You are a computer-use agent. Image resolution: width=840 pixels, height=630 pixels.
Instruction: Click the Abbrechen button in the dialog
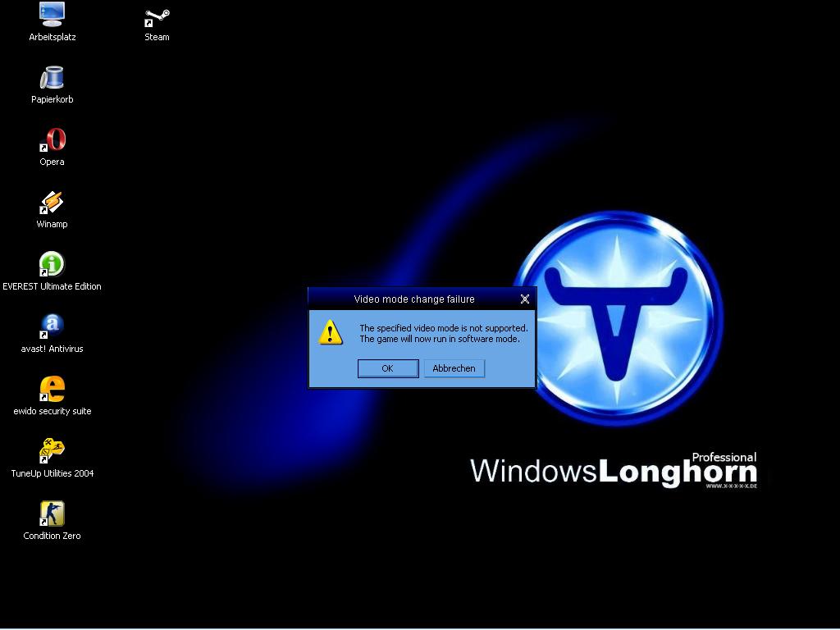pos(454,368)
